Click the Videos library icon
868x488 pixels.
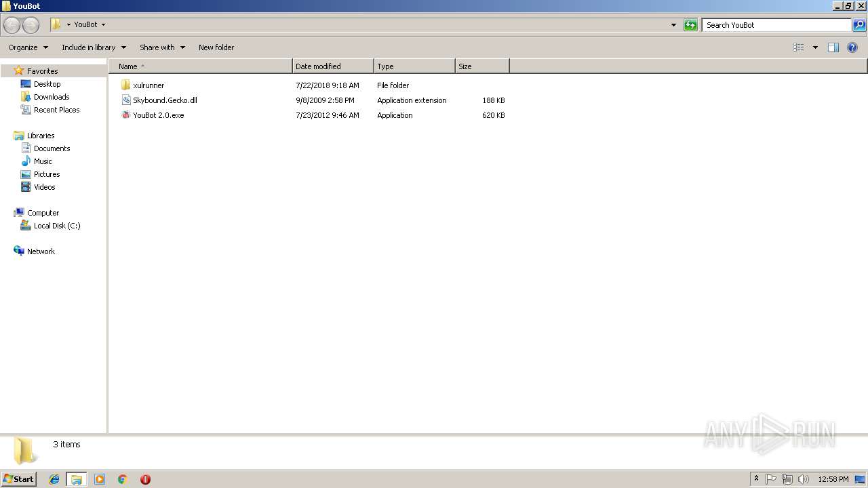pyautogui.click(x=26, y=187)
